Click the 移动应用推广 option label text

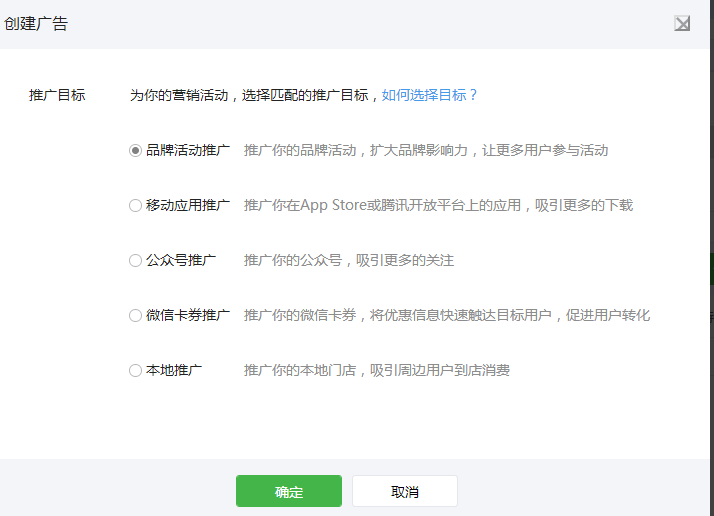click(188, 205)
